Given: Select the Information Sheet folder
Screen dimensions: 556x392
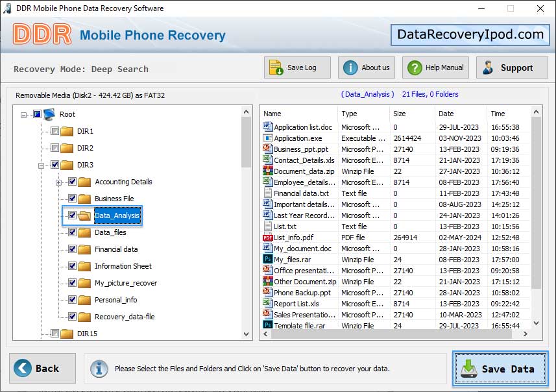Looking at the screenshot, I should point(123,266).
